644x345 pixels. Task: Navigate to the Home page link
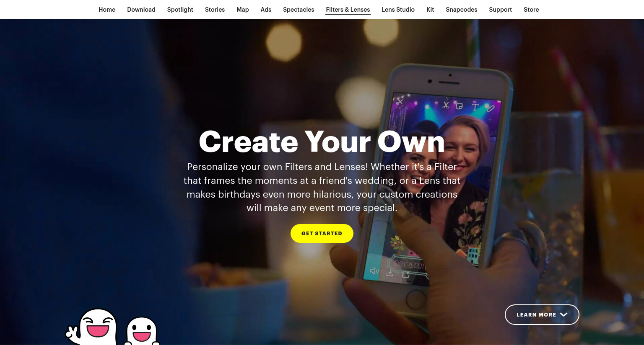107,10
